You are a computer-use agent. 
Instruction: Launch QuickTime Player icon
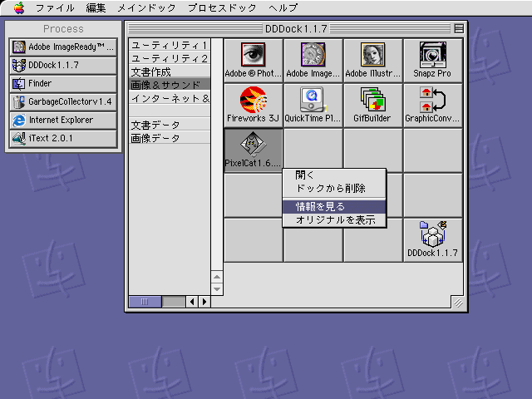[313, 106]
